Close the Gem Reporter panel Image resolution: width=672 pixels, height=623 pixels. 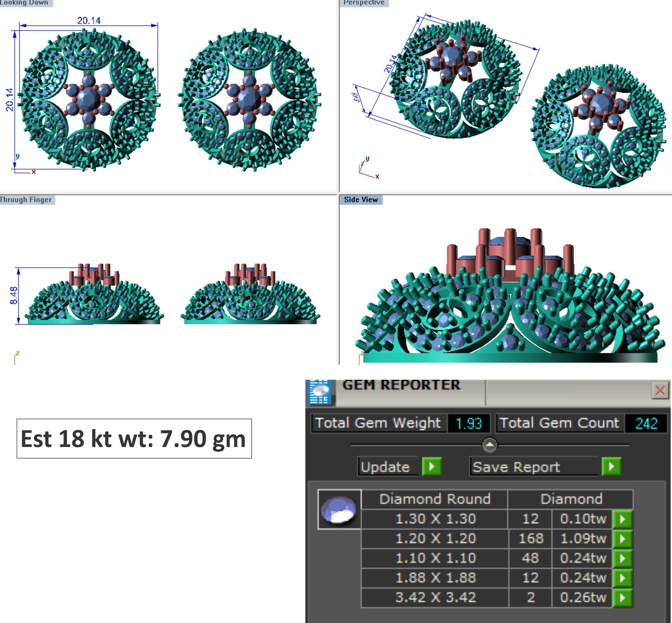click(x=660, y=390)
